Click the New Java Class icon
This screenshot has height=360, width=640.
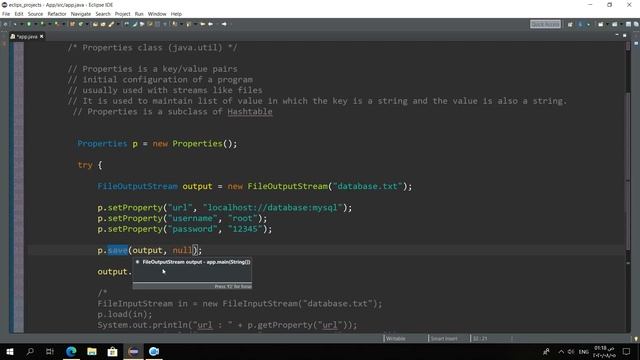tap(80, 24)
